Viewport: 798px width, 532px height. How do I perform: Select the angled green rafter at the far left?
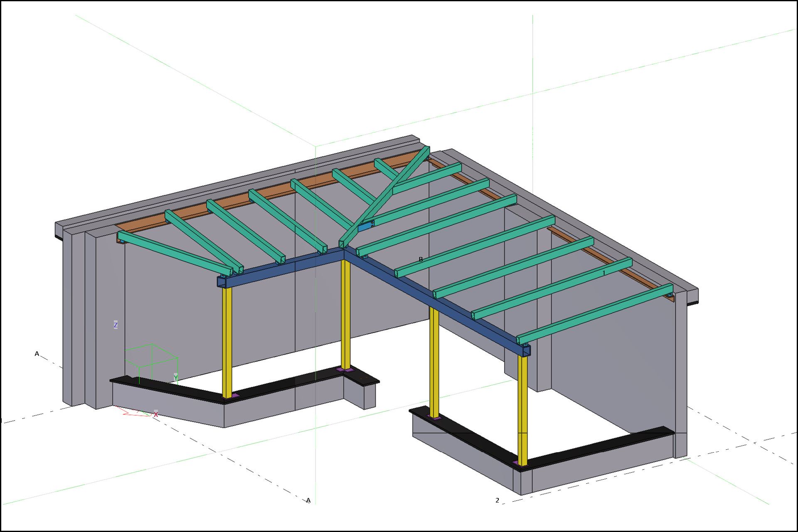(x=175, y=253)
